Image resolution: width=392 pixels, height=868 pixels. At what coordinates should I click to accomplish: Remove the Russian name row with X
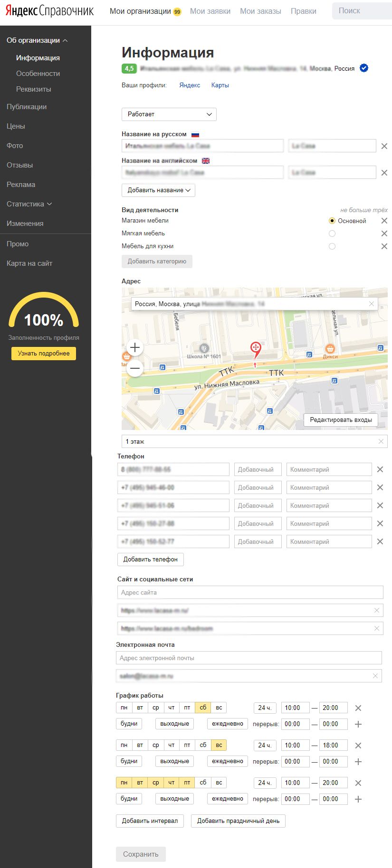pos(384,146)
